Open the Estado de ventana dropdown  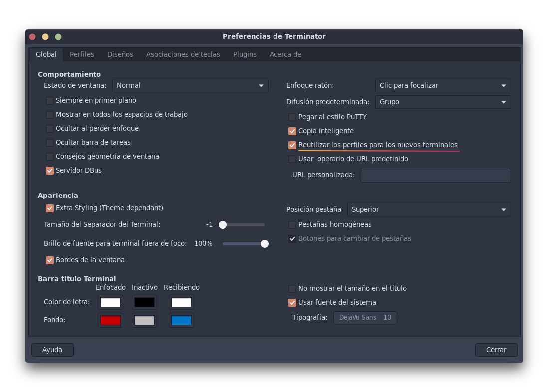click(190, 86)
